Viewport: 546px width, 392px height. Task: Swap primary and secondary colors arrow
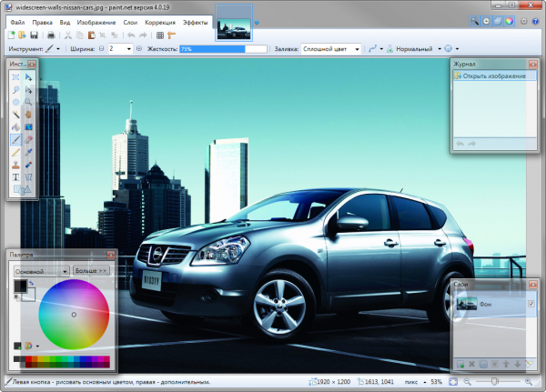32,284
